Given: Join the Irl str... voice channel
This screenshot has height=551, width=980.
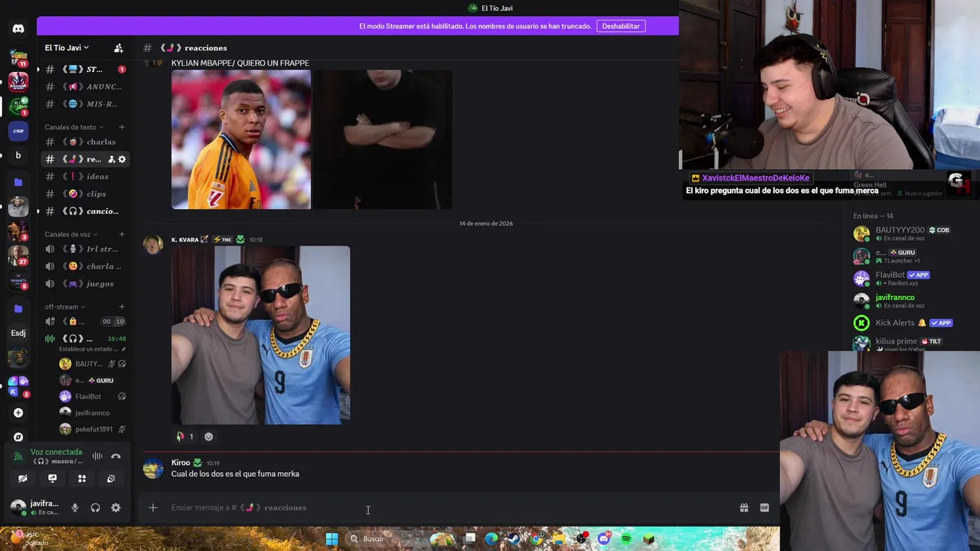Looking at the screenshot, I should pos(84,249).
